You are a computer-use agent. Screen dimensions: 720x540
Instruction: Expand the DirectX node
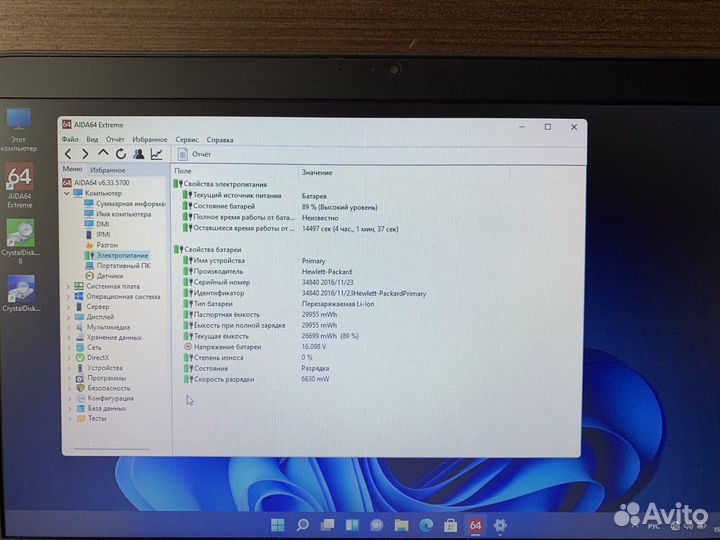68,358
